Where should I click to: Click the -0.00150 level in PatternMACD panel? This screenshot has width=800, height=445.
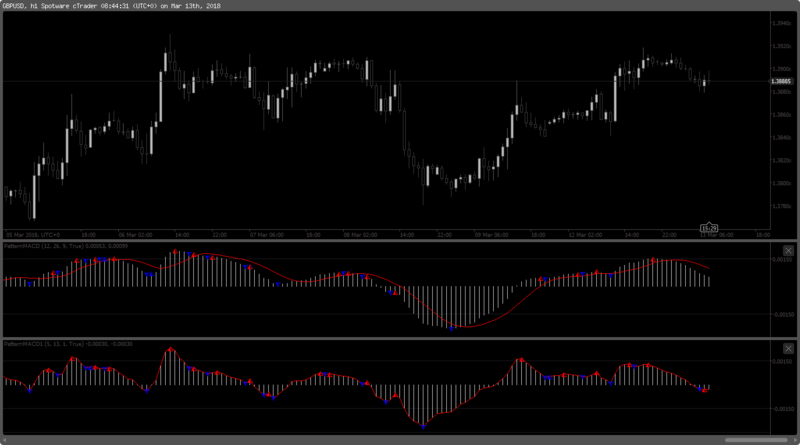pyautogui.click(x=782, y=314)
